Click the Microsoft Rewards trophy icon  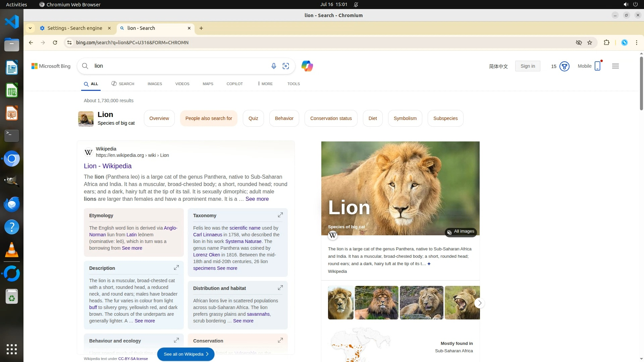point(565,66)
